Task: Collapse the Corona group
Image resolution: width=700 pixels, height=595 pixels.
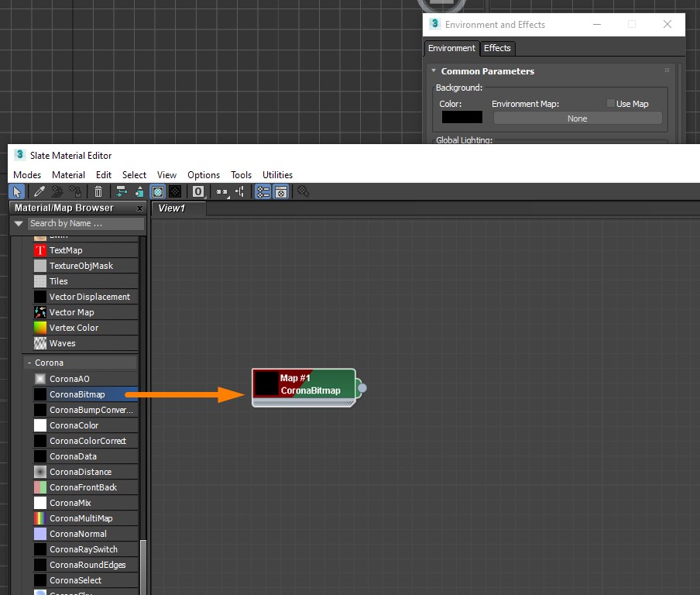Action: click(x=29, y=363)
